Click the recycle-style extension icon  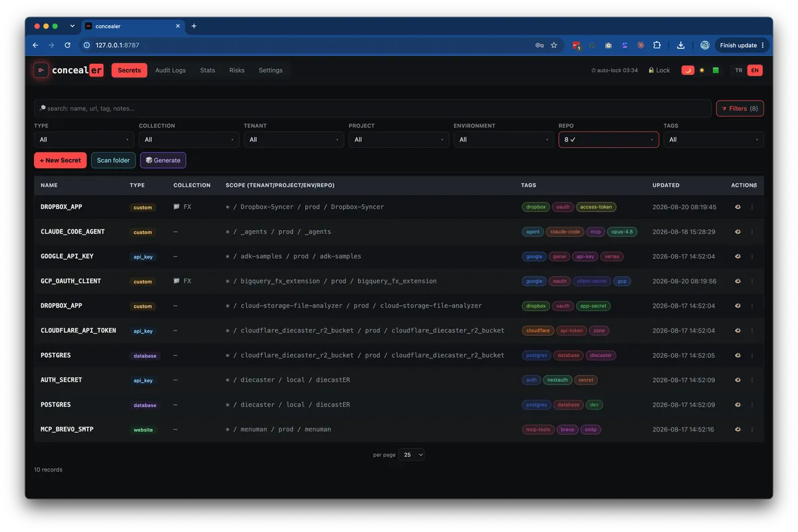coord(592,45)
